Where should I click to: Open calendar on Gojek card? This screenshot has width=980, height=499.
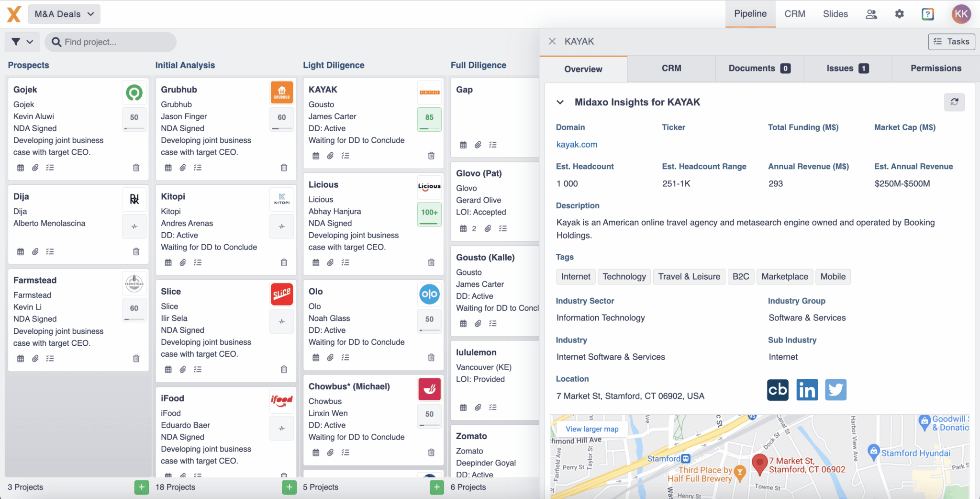(21, 168)
